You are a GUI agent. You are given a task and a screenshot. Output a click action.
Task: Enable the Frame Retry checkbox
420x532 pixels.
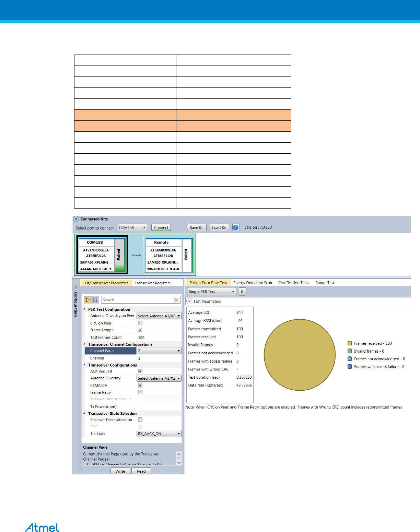click(x=140, y=392)
